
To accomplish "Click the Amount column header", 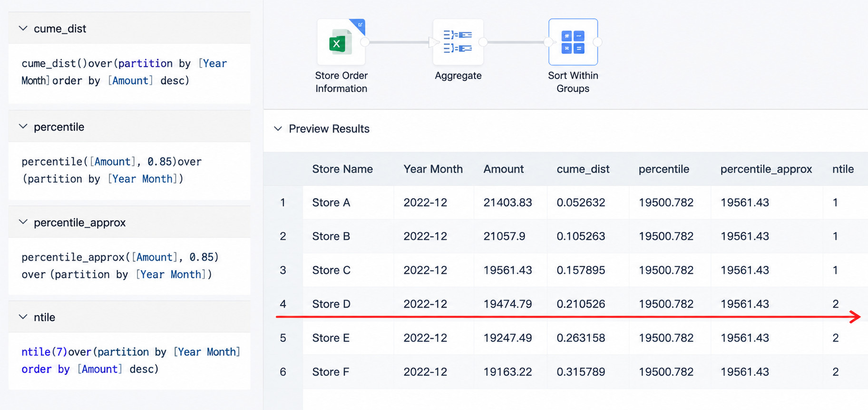I will pos(503,169).
